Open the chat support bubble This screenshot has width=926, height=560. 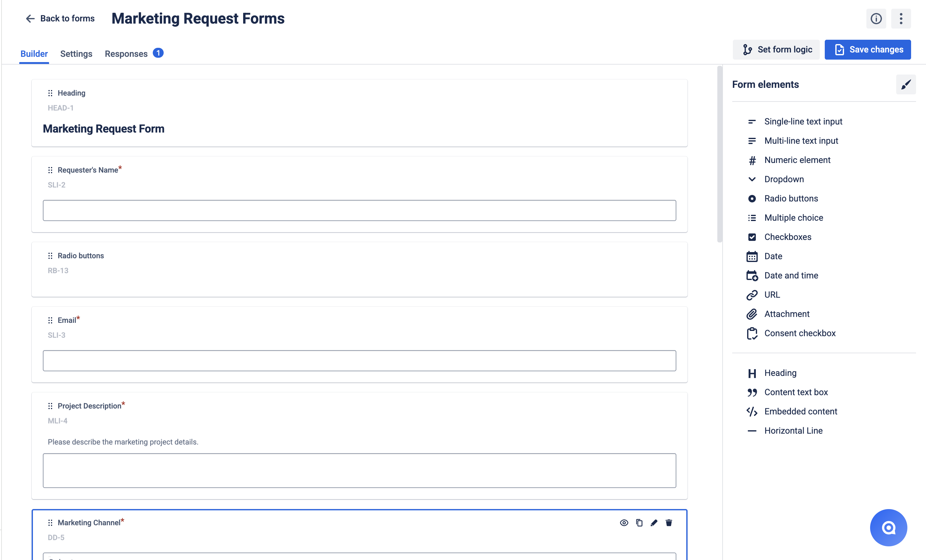888,527
